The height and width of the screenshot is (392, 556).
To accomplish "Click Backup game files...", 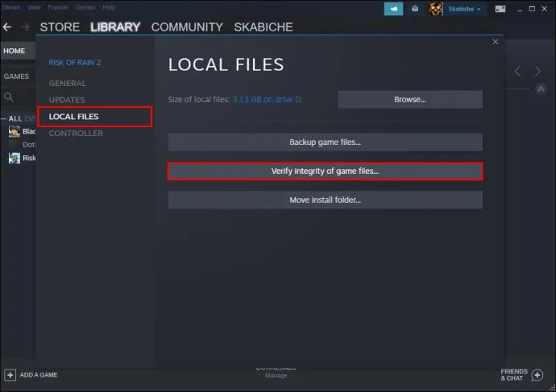I will (325, 142).
